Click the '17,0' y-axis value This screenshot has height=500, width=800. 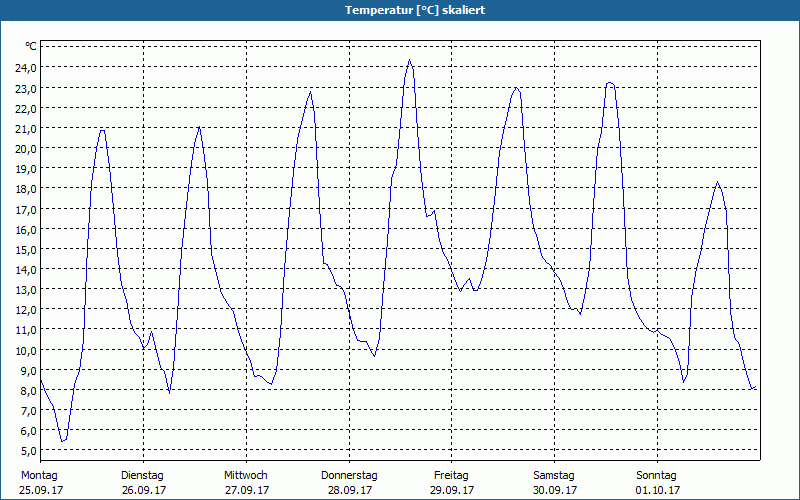(25, 209)
